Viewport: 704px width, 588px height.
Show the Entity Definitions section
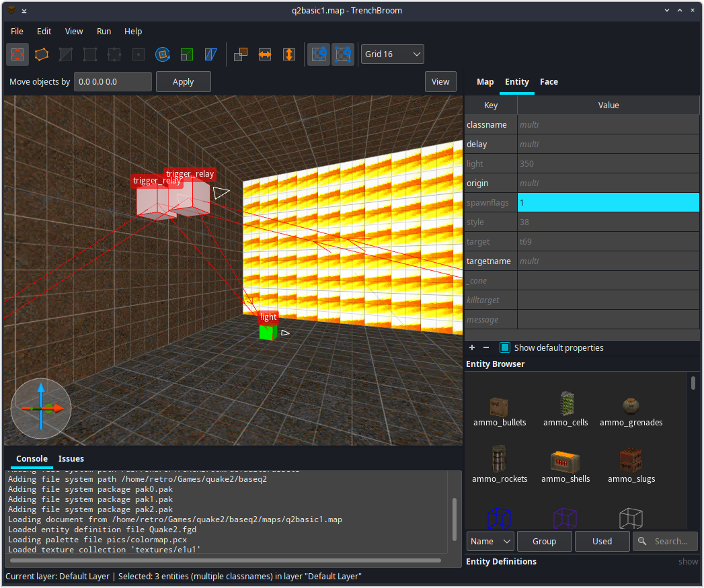pyautogui.click(x=688, y=562)
